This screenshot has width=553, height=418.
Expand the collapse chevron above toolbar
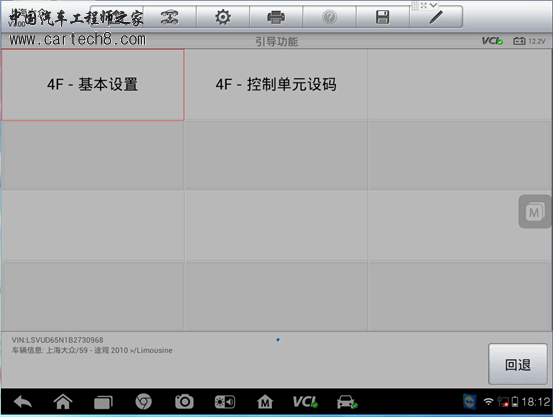coord(433,5)
